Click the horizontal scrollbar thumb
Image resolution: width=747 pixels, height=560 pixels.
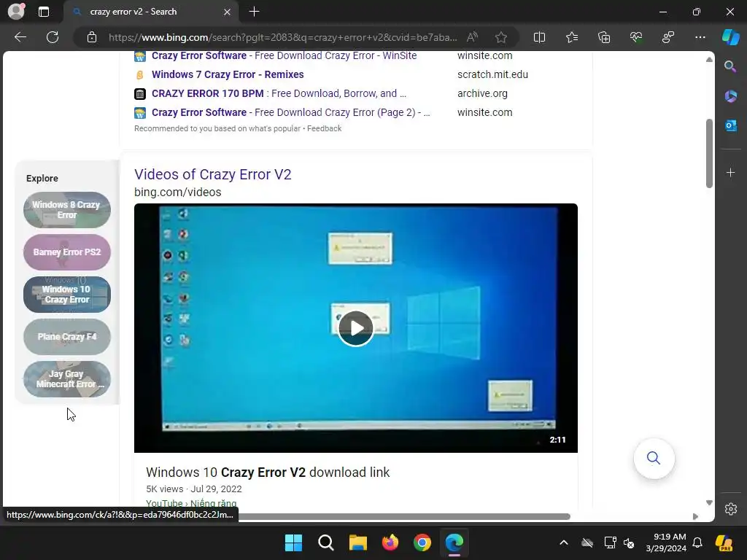[x=404, y=517]
